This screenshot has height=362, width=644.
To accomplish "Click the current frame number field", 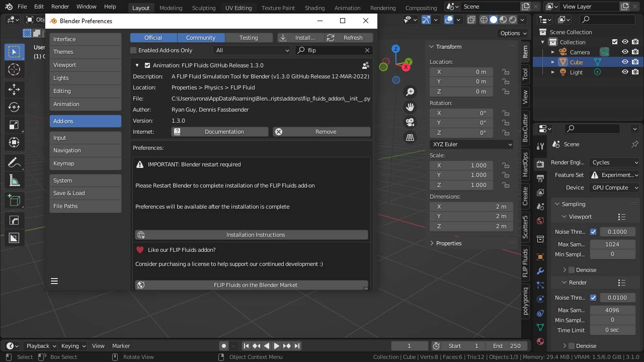I will pos(409,346).
